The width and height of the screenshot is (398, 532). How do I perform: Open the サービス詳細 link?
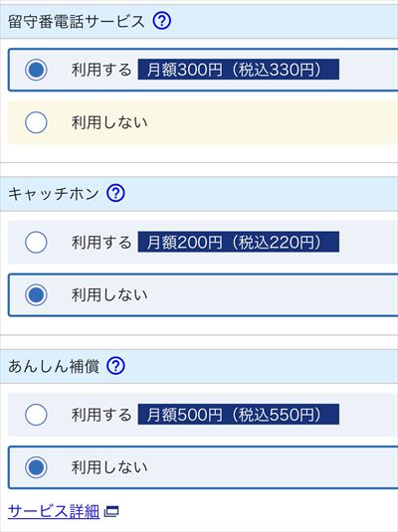(54, 511)
